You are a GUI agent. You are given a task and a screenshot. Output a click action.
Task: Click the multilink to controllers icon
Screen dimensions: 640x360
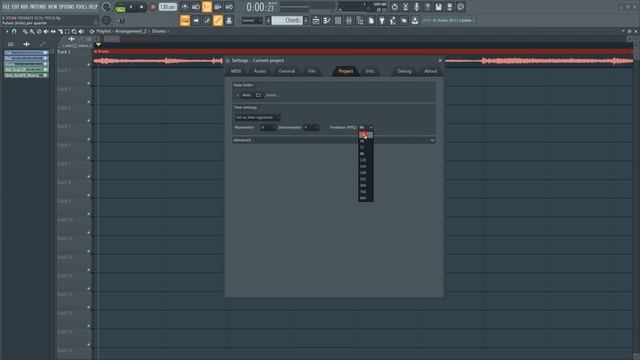click(229, 20)
